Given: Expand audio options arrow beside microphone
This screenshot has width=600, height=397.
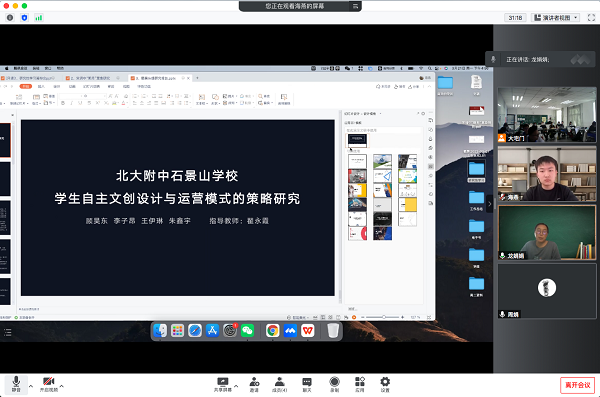Looking at the screenshot, I should (x=31, y=386).
